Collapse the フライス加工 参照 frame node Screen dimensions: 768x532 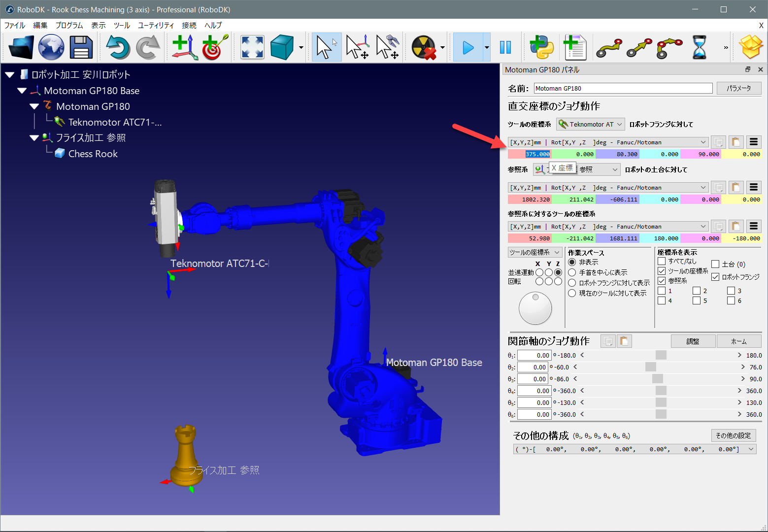(x=34, y=138)
